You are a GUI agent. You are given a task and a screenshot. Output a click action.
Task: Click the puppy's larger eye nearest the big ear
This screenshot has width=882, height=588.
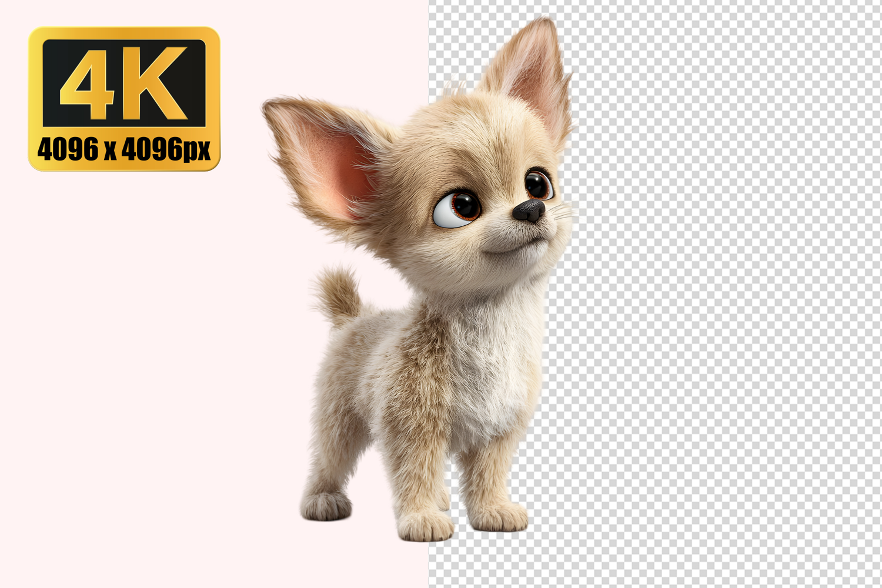coord(458,209)
